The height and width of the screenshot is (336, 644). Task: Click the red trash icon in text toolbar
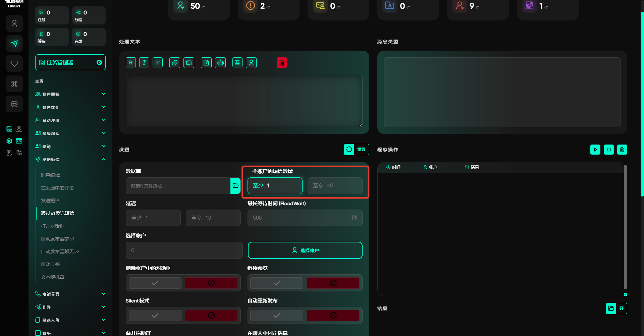point(282,63)
